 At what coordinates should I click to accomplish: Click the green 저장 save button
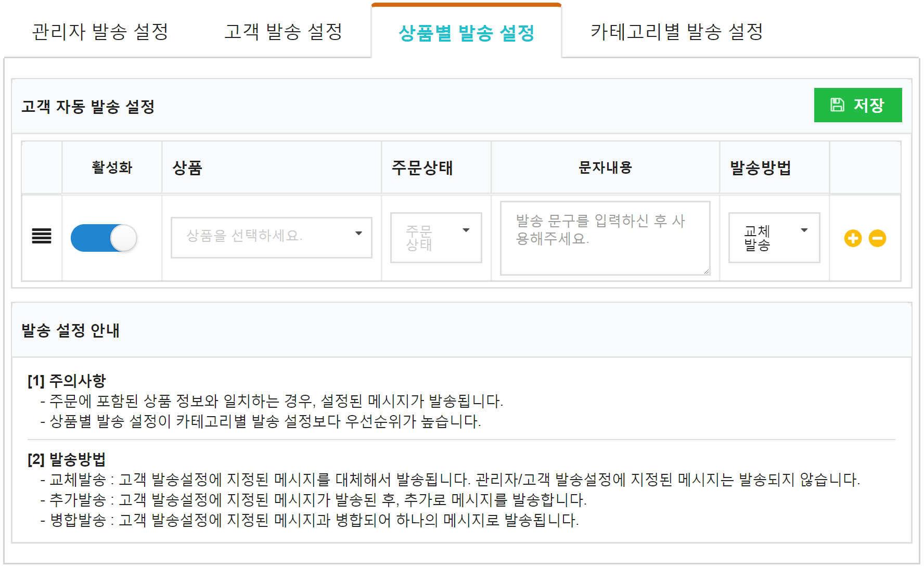click(858, 105)
